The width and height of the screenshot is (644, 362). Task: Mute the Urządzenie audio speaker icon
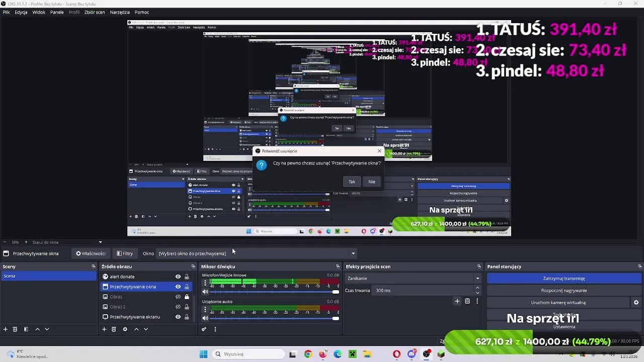point(205,318)
